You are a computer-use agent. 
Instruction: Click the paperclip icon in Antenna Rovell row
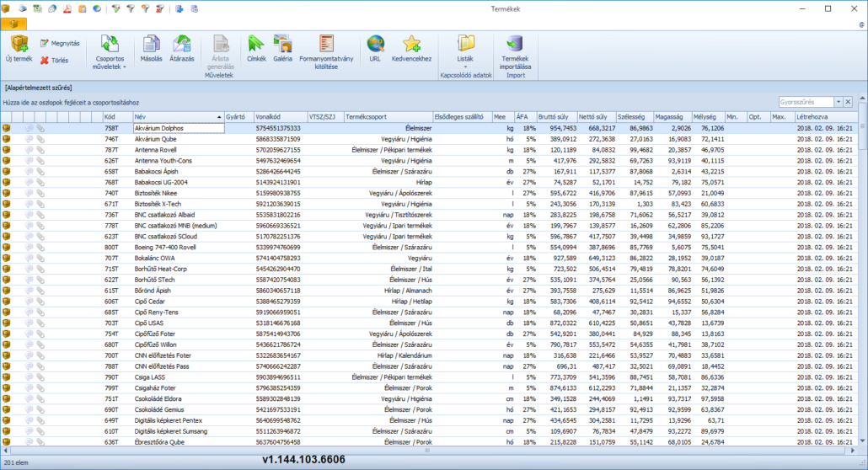(40, 149)
